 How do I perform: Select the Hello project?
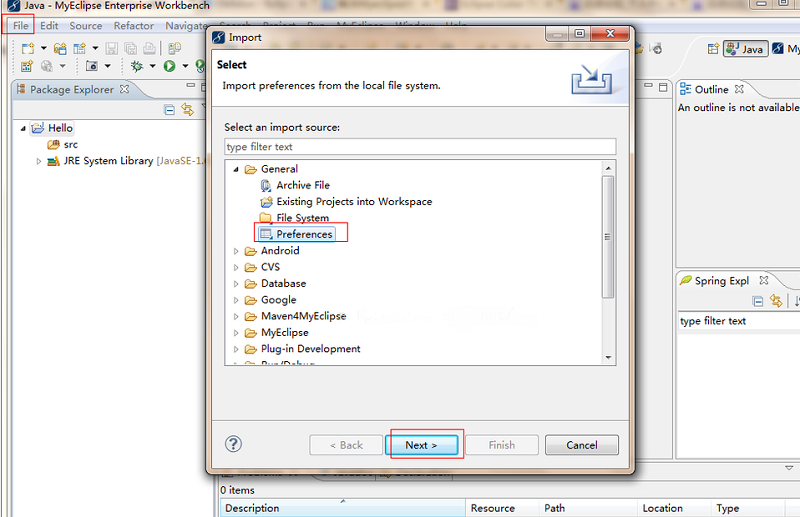click(x=60, y=128)
